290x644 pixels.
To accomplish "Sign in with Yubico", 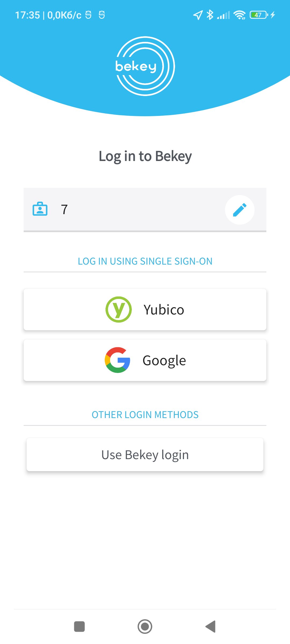I will click(x=145, y=309).
